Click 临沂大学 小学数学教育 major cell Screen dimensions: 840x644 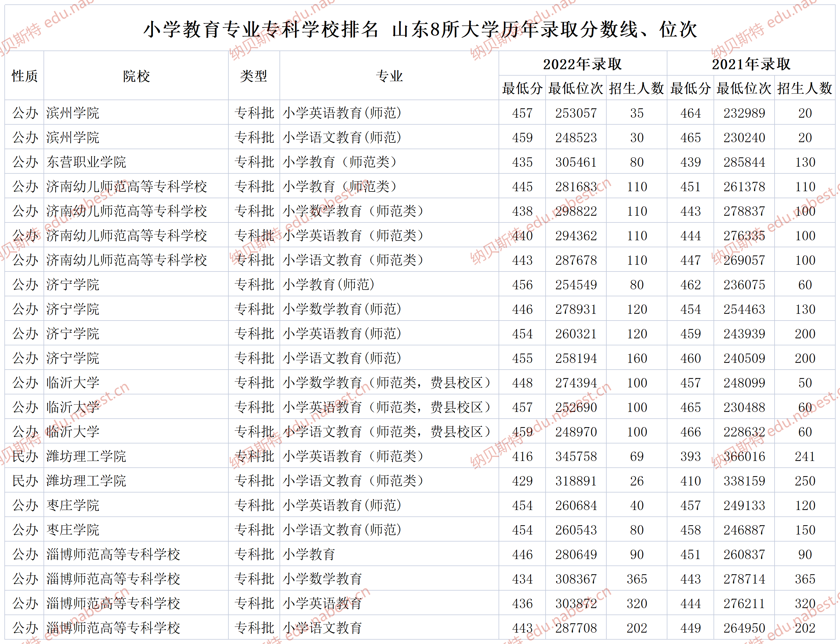pos(387,382)
